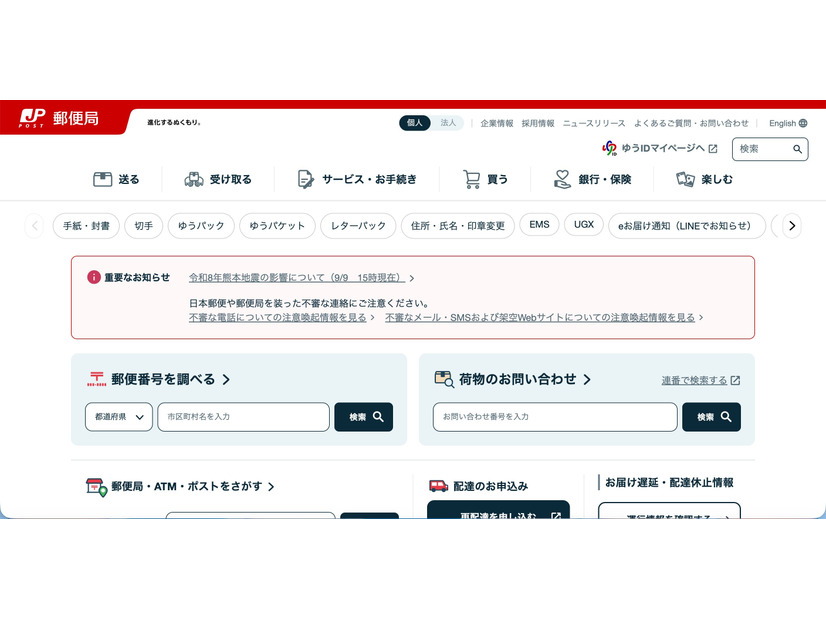Select the ゆうパック chip

201,226
